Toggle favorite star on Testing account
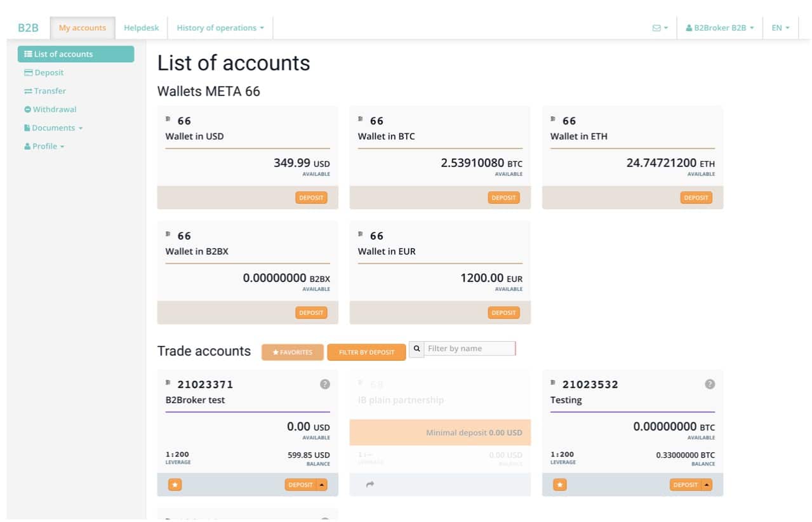This screenshot has height=522, width=812. pos(560,485)
